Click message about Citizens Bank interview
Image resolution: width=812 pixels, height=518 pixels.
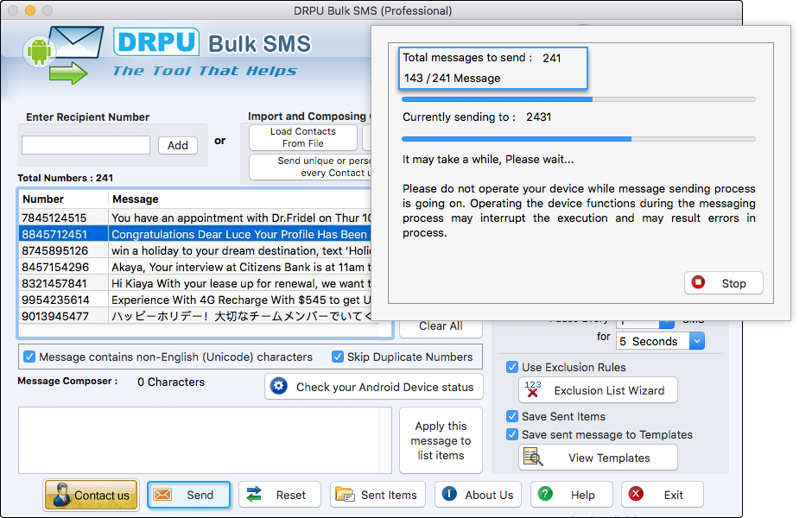click(x=241, y=267)
